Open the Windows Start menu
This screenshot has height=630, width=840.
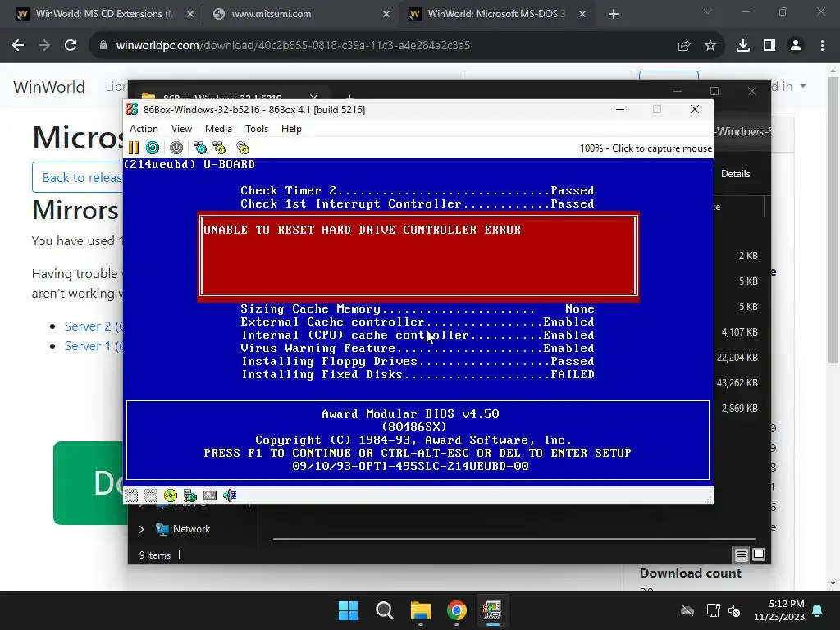348,610
